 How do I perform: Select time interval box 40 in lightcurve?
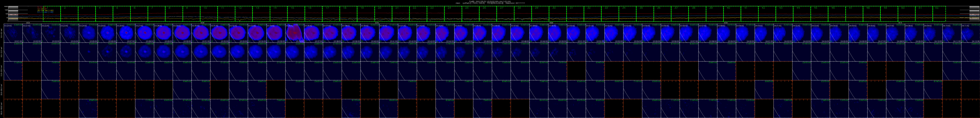pyautogui.click(x=732, y=14)
